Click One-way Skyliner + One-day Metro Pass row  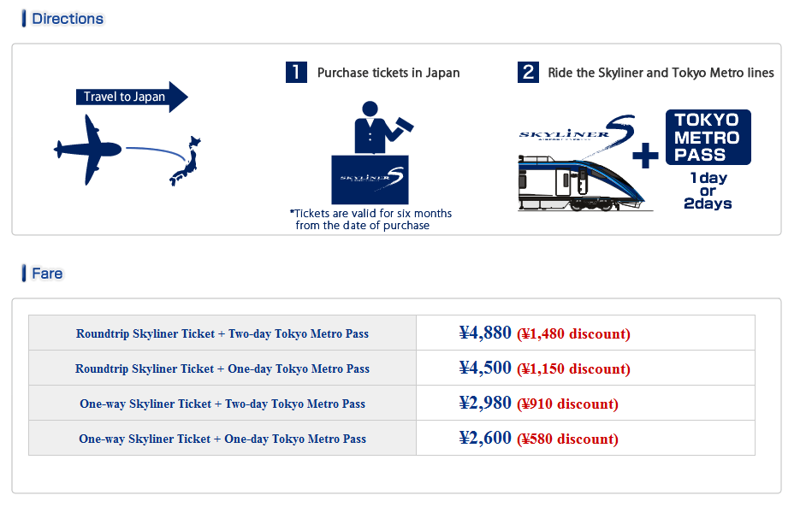[392, 439]
